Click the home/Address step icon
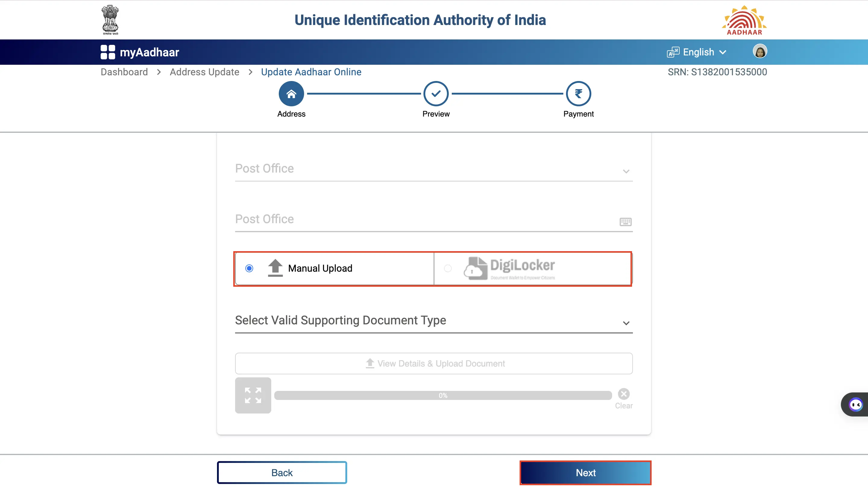Image resolution: width=868 pixels, height=490 pixels. point(291,94)
